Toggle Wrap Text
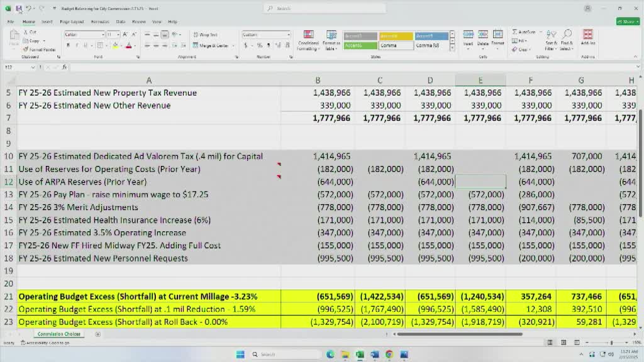 click(x=206, y=35)
